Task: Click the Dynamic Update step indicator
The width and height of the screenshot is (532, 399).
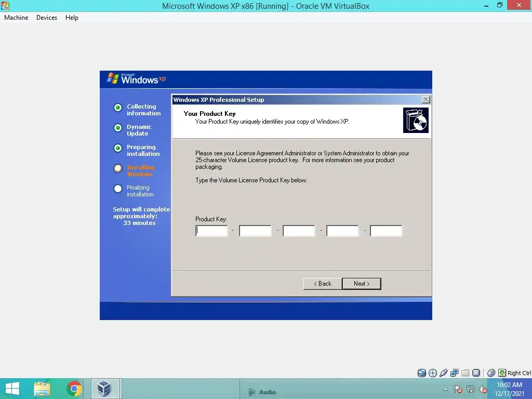Action: click(x=118, y=128)
